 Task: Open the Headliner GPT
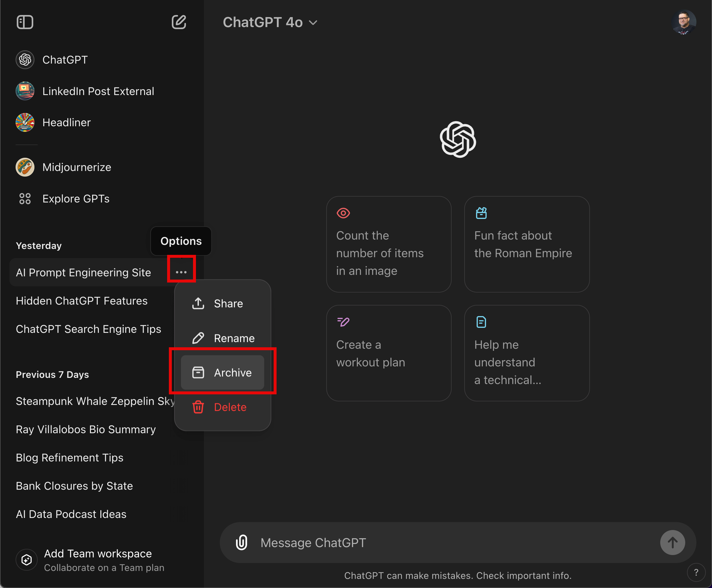66,123
